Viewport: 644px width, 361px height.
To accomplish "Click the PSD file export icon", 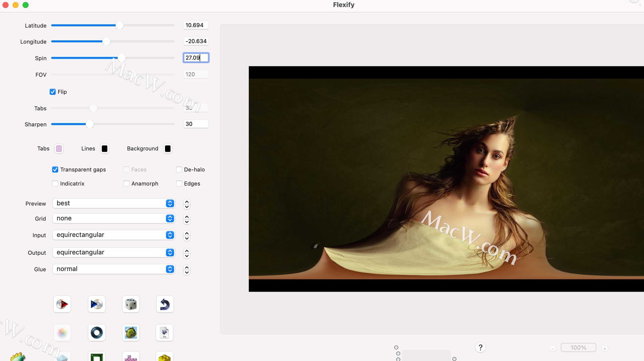I will pos(164,333).
